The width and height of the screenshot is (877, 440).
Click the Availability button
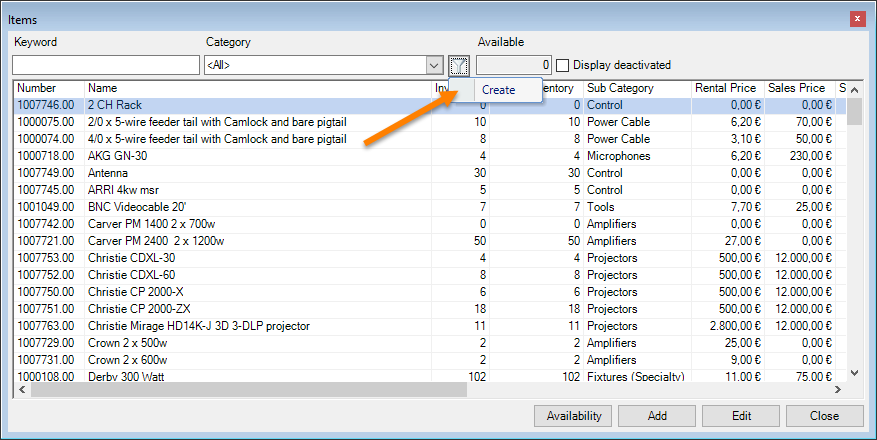(573, 416)
